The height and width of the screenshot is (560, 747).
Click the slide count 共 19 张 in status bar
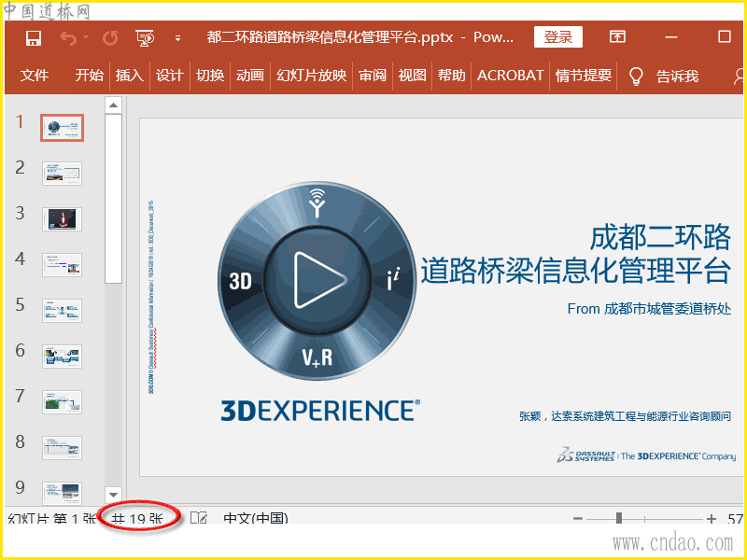[137, 519]
